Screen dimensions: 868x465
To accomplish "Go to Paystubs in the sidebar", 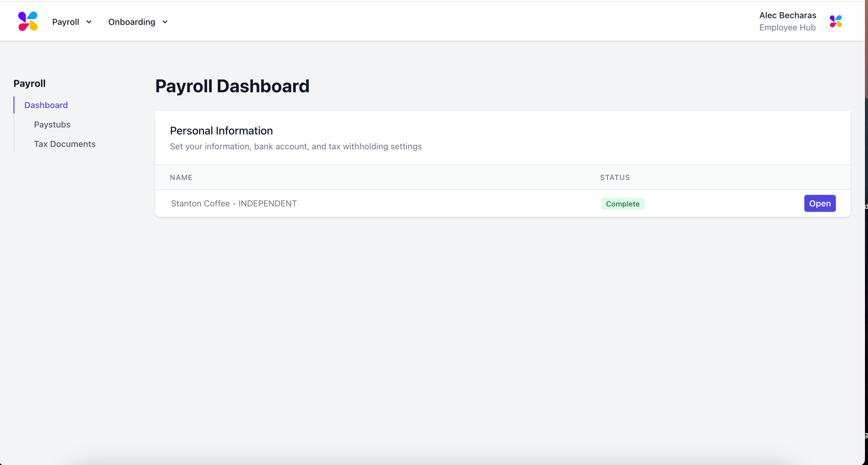I will point(52,124).
